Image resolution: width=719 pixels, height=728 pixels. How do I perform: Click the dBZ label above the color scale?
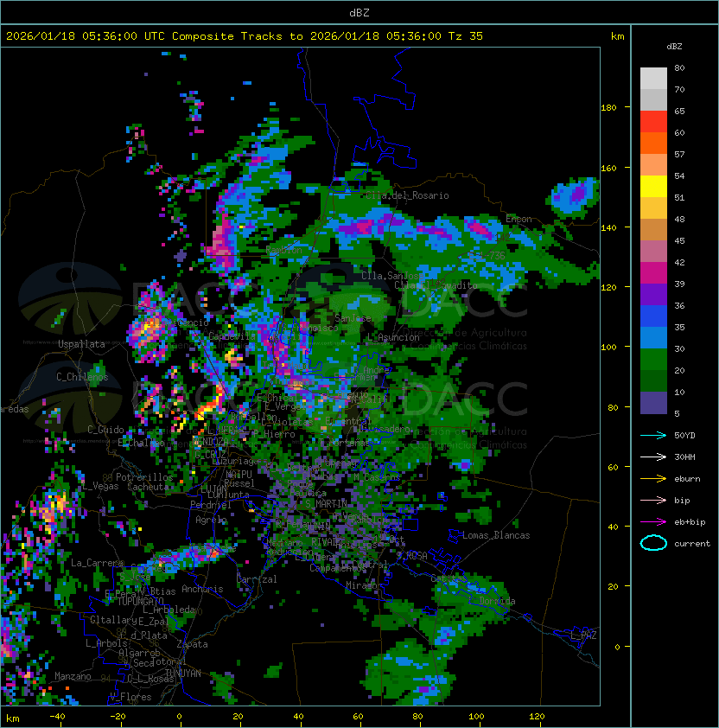pos(674,47)
